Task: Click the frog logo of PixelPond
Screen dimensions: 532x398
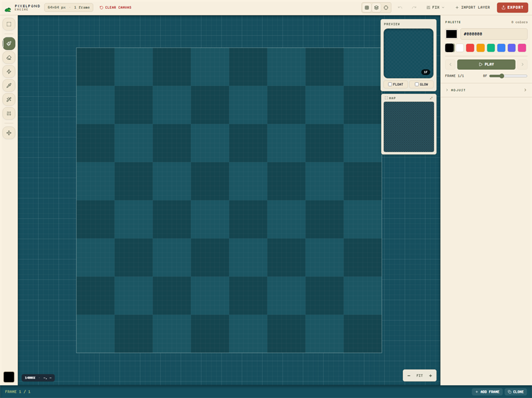Action: [x=8, y=9]
